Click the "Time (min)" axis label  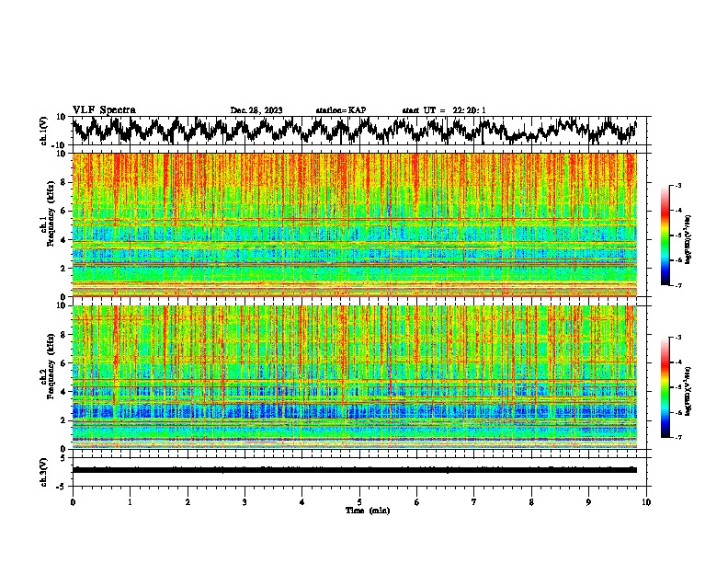368,511
